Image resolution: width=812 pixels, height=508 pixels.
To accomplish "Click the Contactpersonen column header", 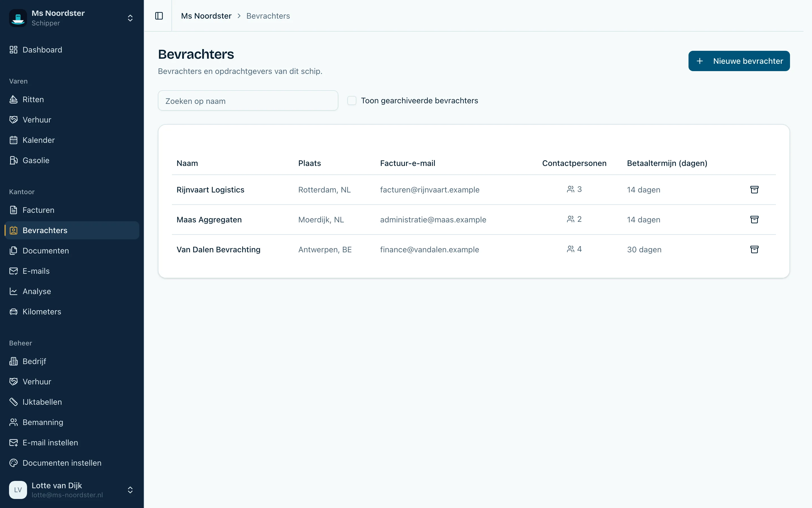I will click(574, 163).
